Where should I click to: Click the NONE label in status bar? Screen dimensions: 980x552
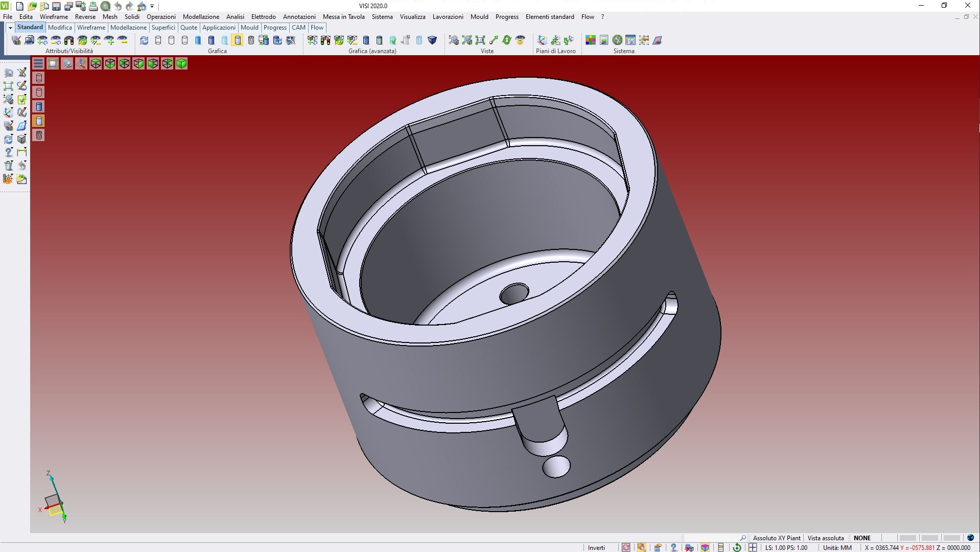coord(862,538)
